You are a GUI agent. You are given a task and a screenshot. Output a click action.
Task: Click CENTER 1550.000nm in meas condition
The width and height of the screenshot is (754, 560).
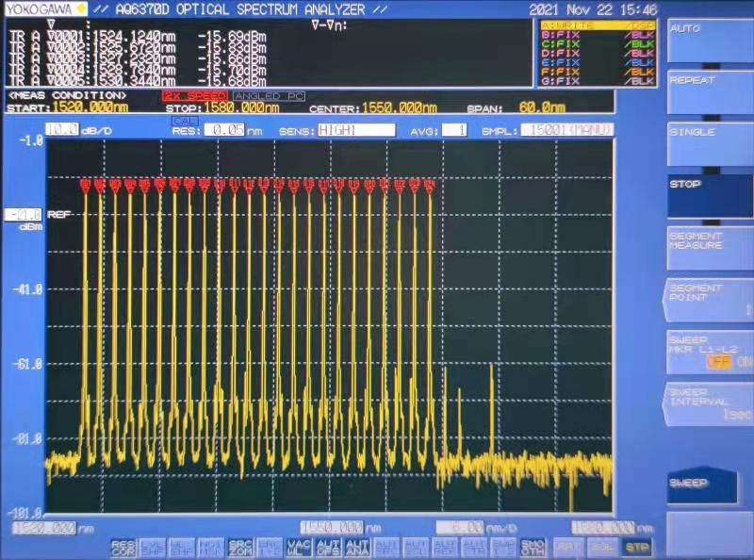373,107
